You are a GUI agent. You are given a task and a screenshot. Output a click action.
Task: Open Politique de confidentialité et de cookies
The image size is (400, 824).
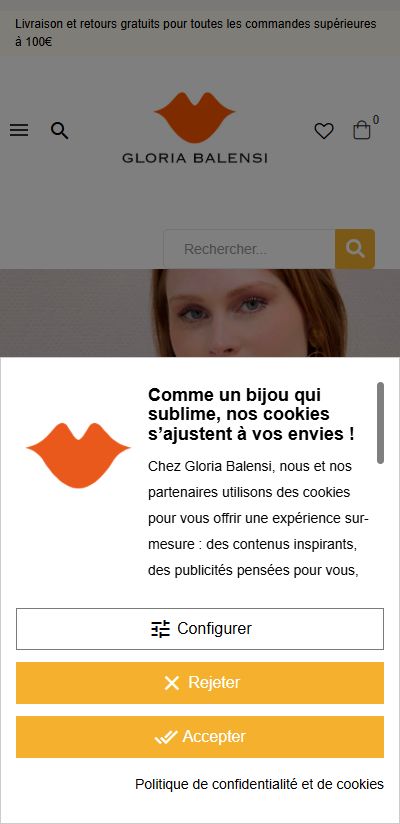pos(260,784)
